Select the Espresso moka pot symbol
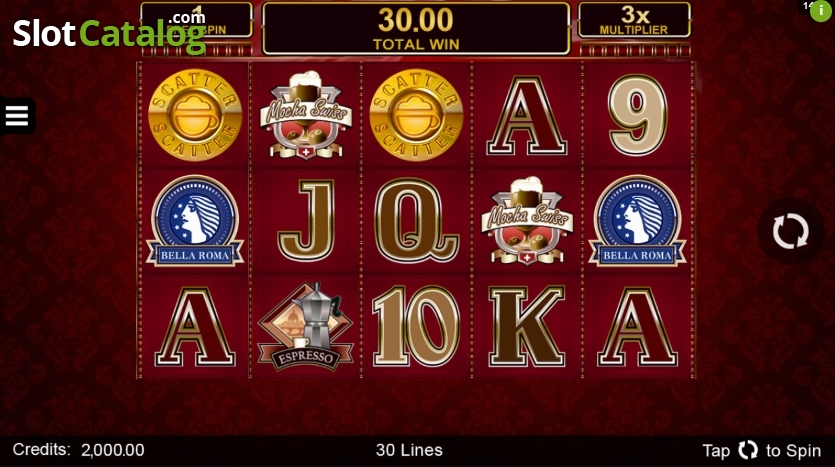The width and height of the screenshot is (835, 467). pos(305,326)
